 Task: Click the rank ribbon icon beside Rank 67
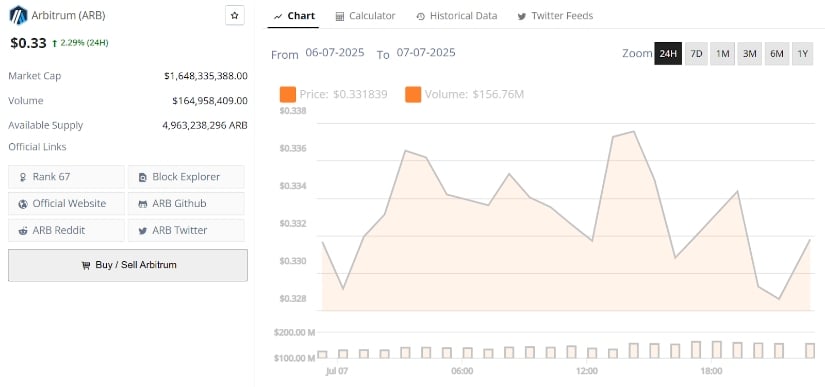23,177
